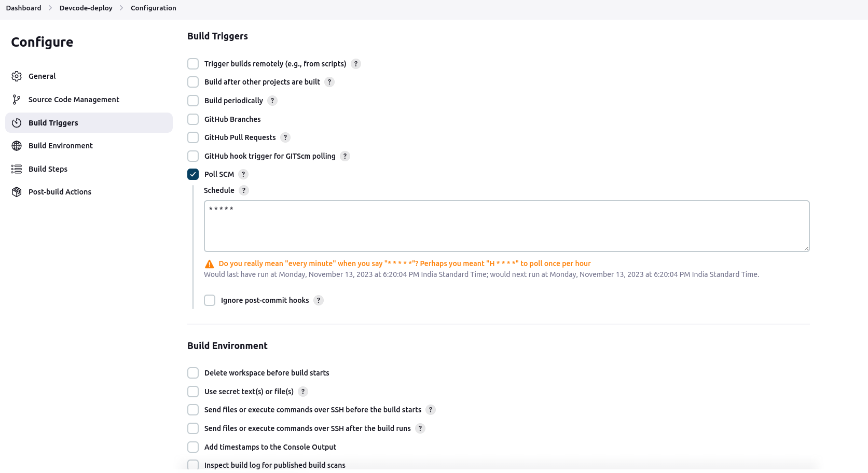Screen dimensions: 868x473
Task: Click the chevron after Devcode-deploy breadcrumb
Action: click(121, 8)
